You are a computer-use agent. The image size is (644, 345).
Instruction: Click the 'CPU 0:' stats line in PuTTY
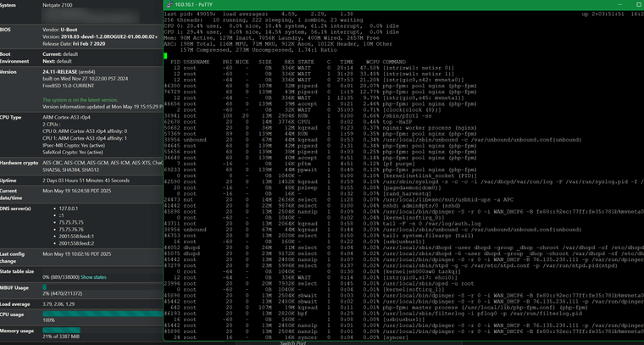(281, 25)
